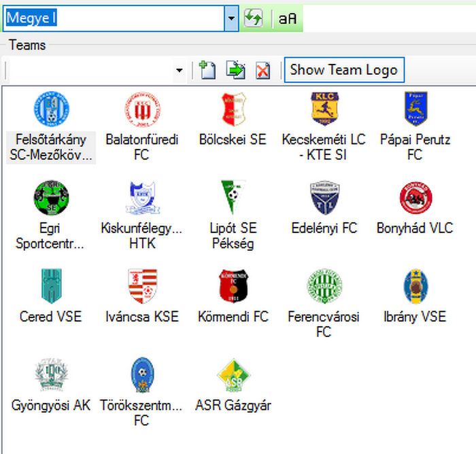476x454 pixels.
Task: Click the Cered VSE name label
Action: coord(51,317)
